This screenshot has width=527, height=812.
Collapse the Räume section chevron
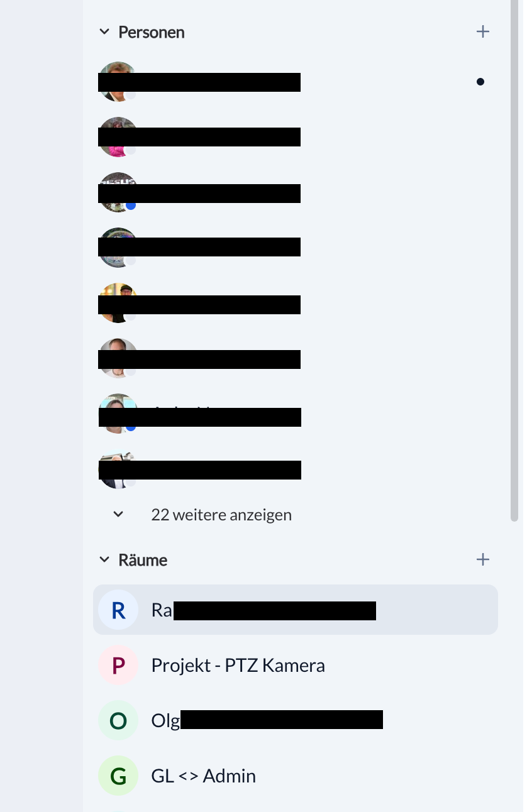click(104, 559)
